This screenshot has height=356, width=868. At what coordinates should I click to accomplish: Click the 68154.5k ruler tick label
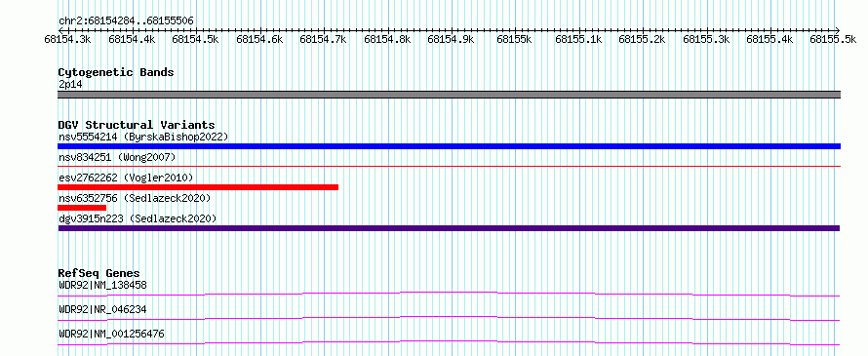coord(195,39)
